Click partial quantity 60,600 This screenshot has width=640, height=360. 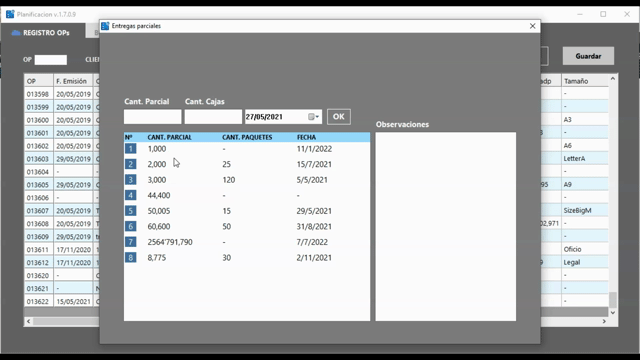[x=159, y=227]
